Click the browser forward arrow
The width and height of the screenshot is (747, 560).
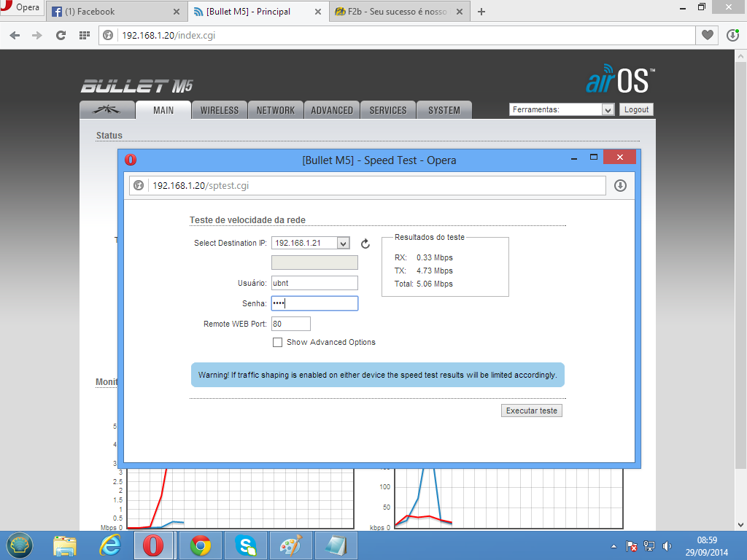coord(37,35)
